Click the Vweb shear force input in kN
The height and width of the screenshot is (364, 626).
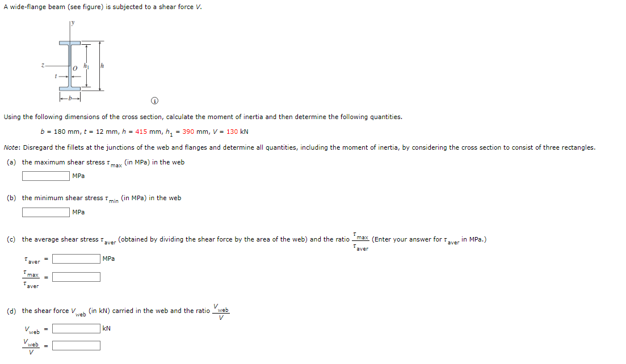pos(76,328)
